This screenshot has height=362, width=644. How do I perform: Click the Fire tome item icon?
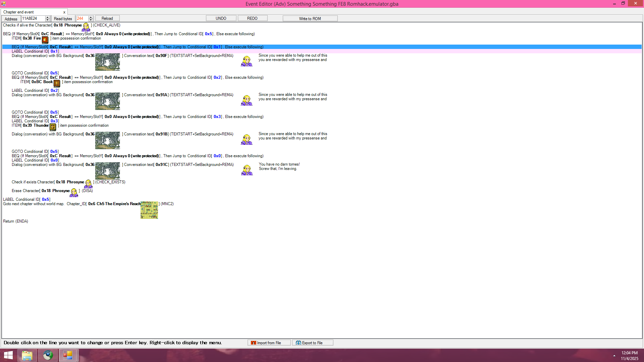tap(45, 40)
